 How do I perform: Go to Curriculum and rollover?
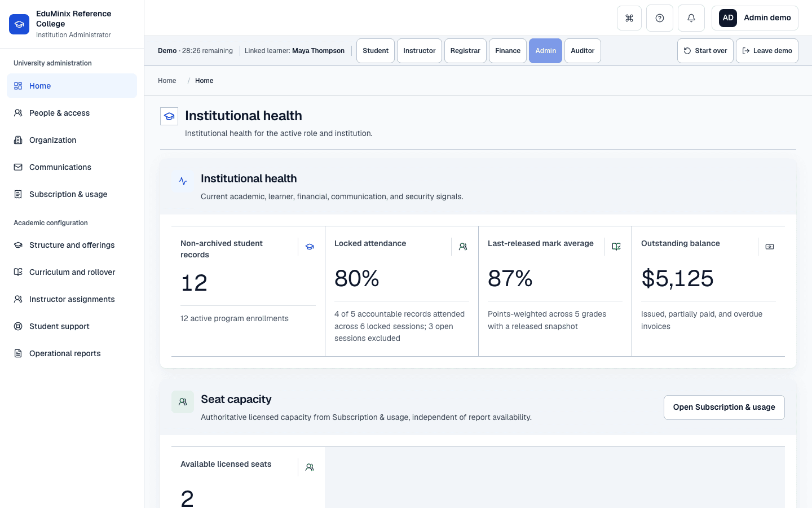pos(72,272)
